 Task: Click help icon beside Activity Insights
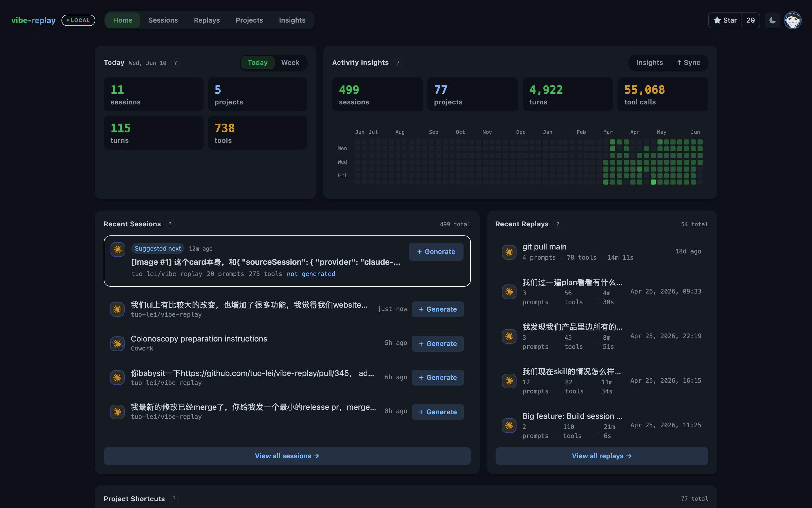398,63
